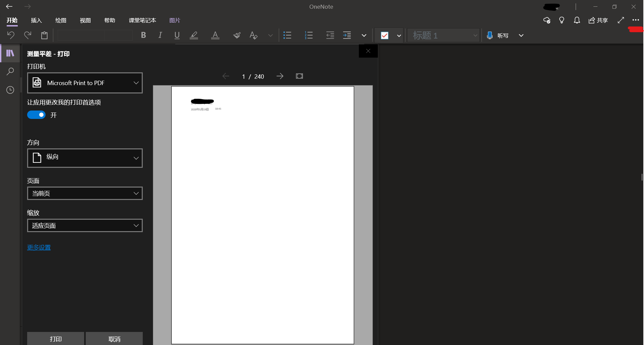Open the 视图 tab

[x=85, y=20]
